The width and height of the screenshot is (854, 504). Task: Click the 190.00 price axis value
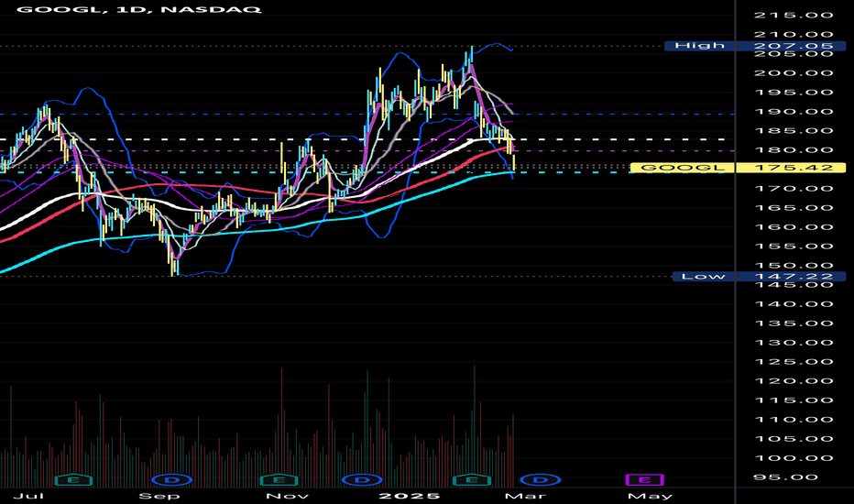[x=794, y=112]
